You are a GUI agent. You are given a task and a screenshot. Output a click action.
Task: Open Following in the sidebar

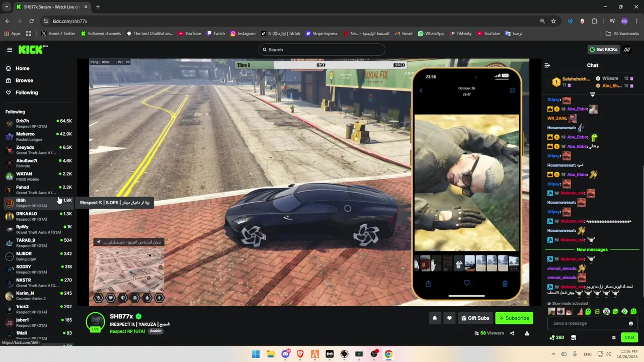click(x=27, y=93)
